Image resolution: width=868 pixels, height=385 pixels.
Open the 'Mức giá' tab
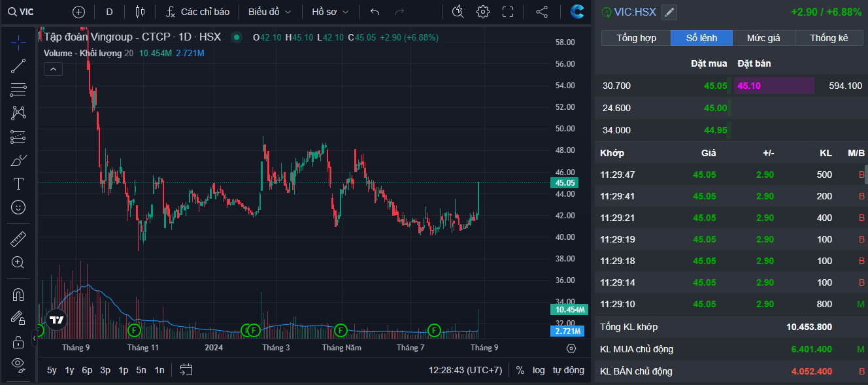pyautogui.click(x=763, y=38)
